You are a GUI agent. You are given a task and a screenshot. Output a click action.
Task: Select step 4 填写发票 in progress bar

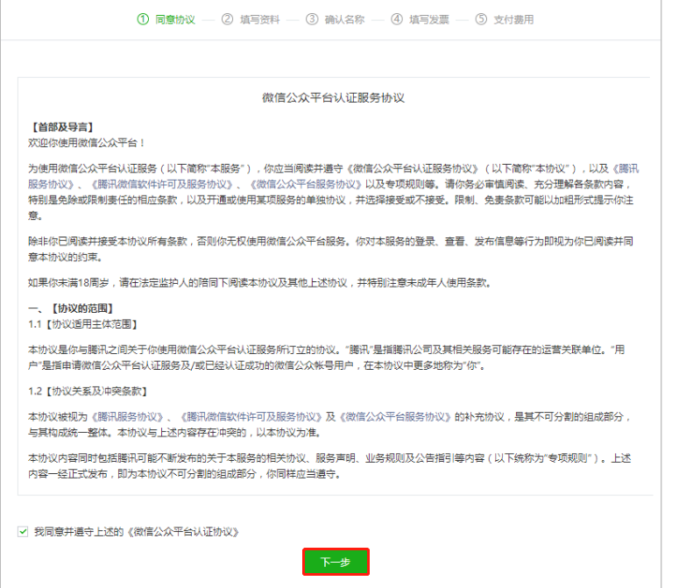[421, 19]
